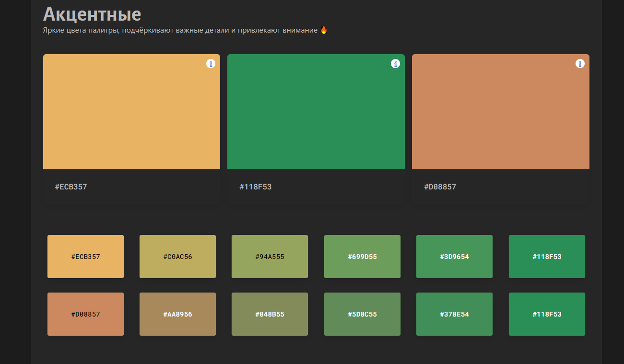This screenshot has width=624, height=364.
Task: Pick the #378E54 gradient swatch
Action: [x=454, y=314]
